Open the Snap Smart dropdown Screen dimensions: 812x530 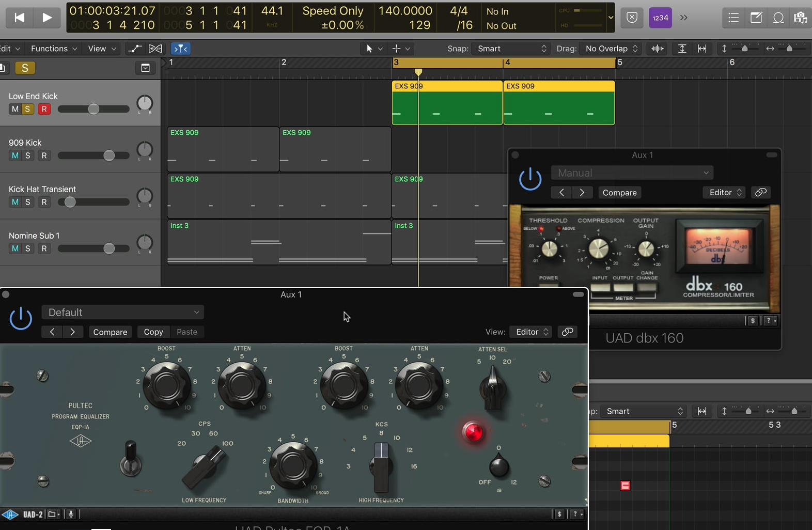pyautogui.click(x=512, y=49)
